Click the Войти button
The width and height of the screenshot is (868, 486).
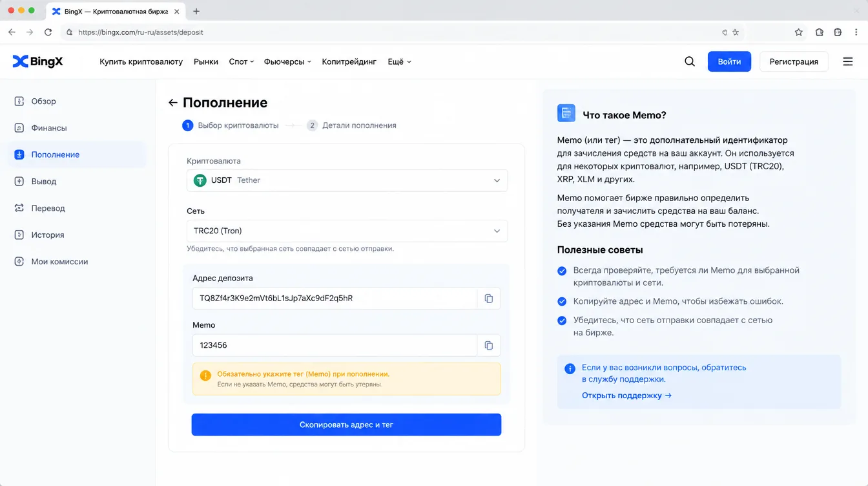point(729,61)
